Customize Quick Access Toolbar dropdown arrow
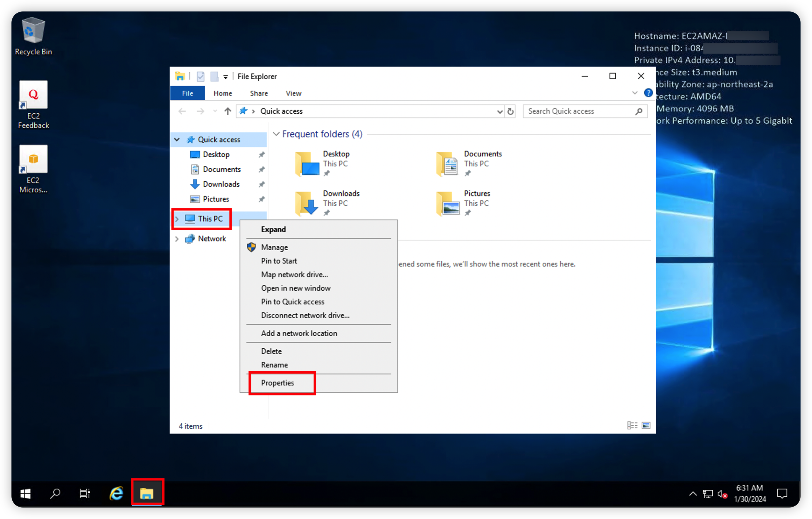The image size is (812, 519). [226, 77]
